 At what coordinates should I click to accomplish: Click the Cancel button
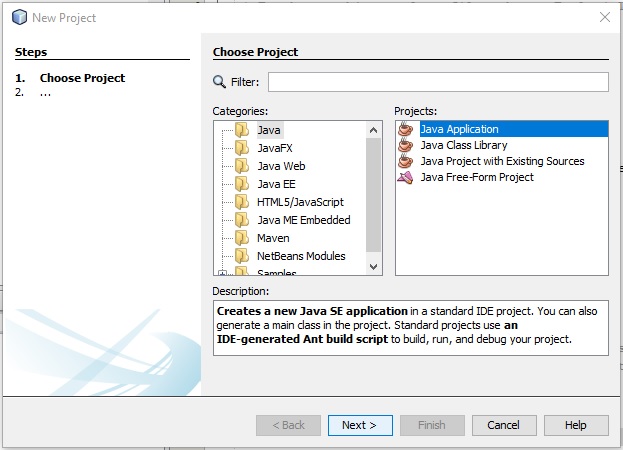click(504, 425)
